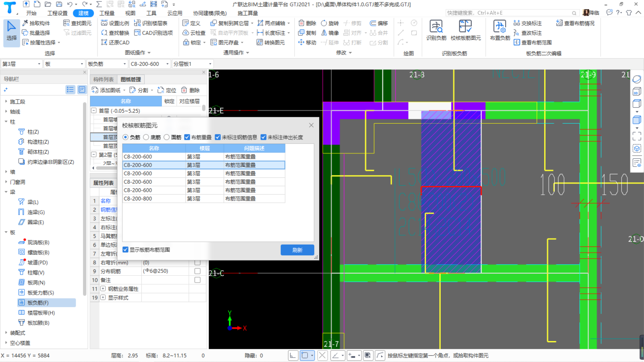Image resolution: width=644 pixels, height=362 pixels.
Task: Open the 视图 ribbon tab
Action: tap(130, 13)
